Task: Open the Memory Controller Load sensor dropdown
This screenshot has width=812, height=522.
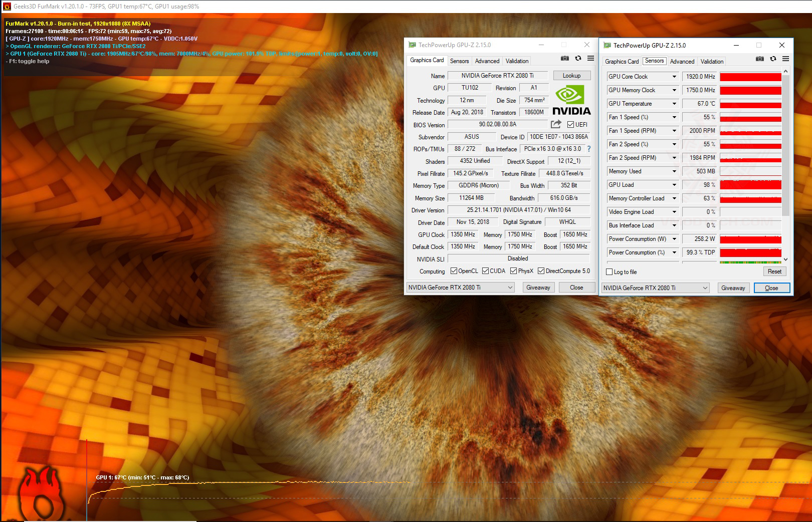Action: tap(674, 198)
